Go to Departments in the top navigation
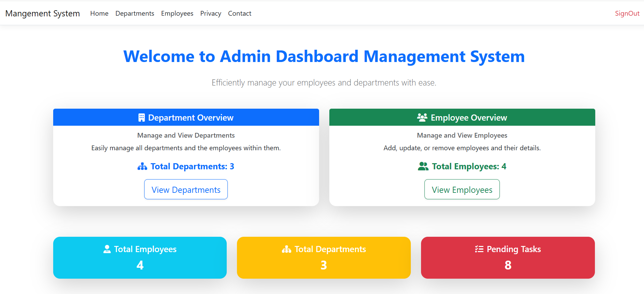The height and width of the screenshot is (294, 644). (x=135, y=13)
